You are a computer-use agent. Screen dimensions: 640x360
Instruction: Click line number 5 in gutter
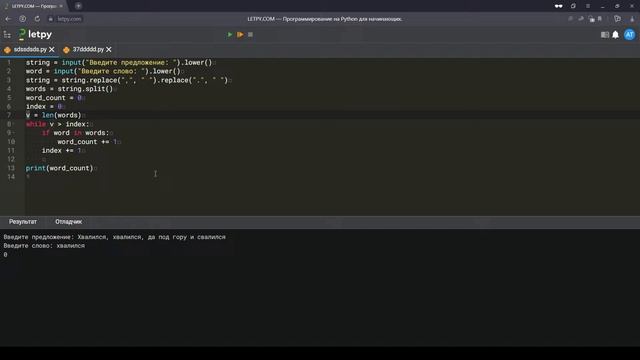[9, 98]
